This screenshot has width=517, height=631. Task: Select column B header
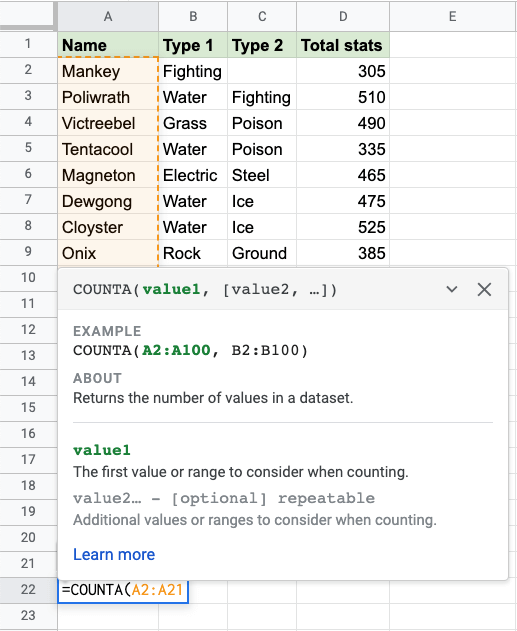tap(193, 16)
